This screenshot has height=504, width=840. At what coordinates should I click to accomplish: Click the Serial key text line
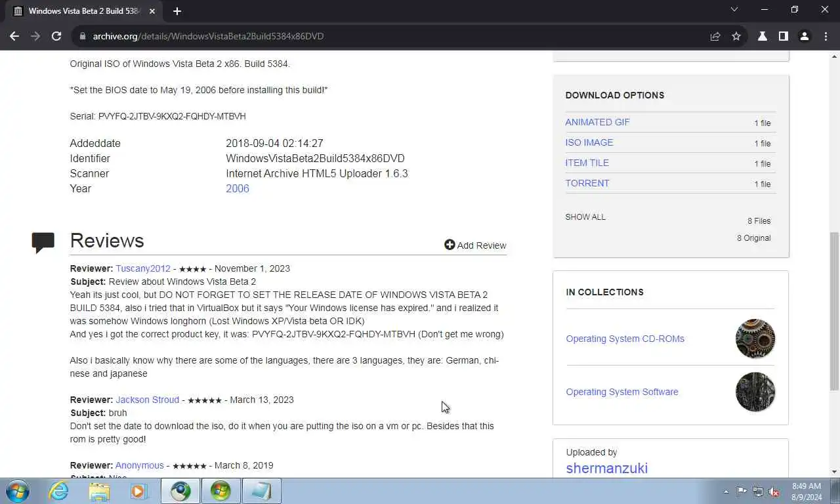point(158,116)
